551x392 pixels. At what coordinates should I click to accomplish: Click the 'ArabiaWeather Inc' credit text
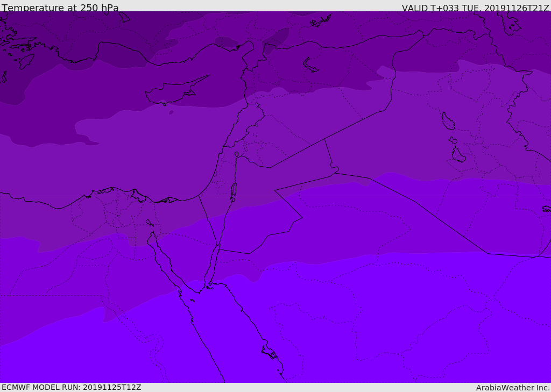coord(512,388)
